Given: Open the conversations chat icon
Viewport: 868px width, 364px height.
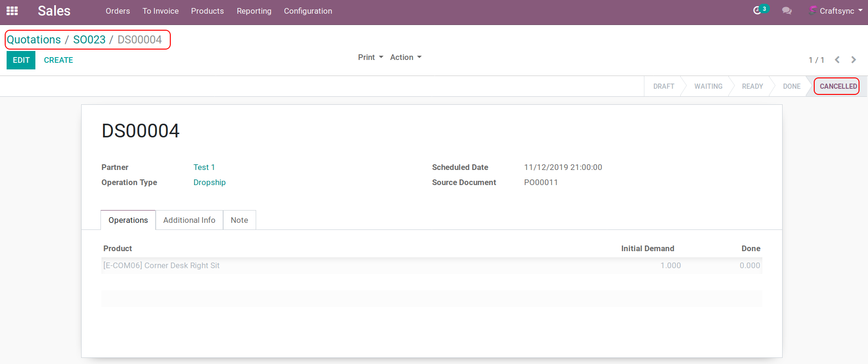Looking at the screenshot, I should (x=786, y=10).
